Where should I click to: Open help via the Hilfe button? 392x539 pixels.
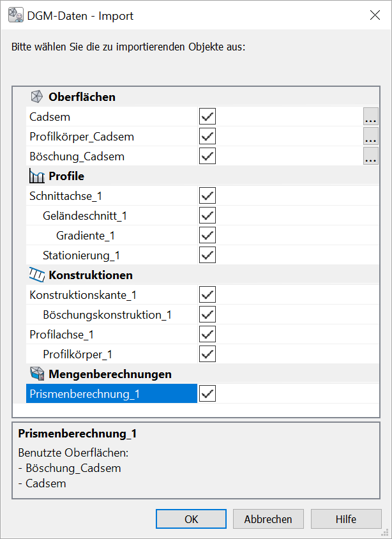346,519
